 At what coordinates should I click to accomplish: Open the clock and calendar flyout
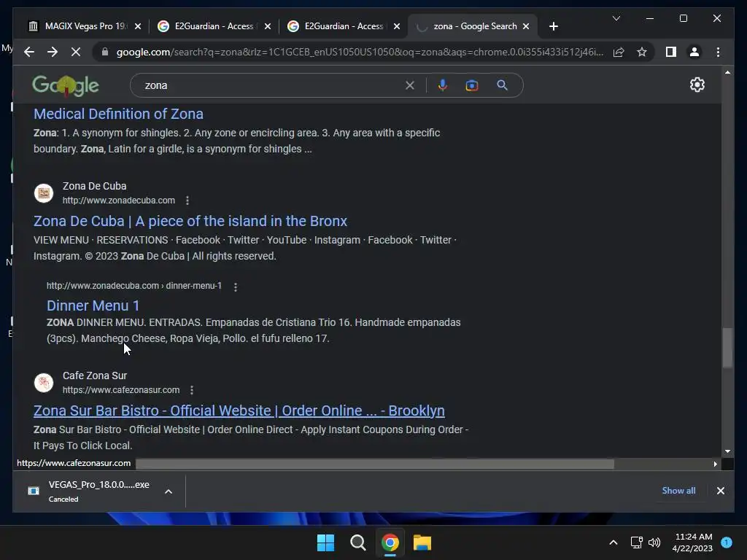[693, 542]
